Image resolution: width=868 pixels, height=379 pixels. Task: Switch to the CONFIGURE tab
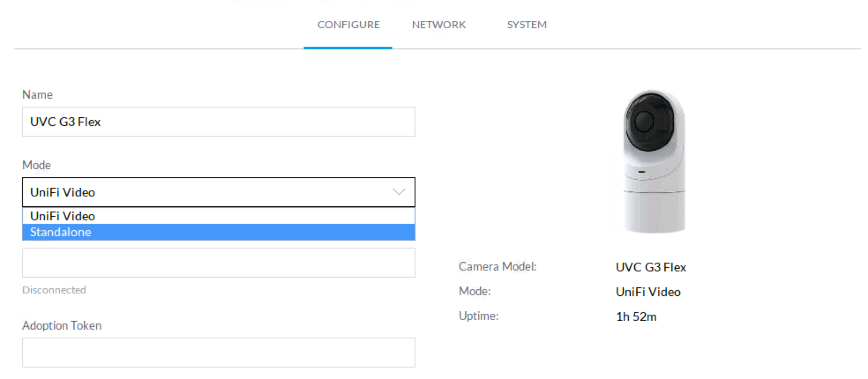tap(348, 25)
